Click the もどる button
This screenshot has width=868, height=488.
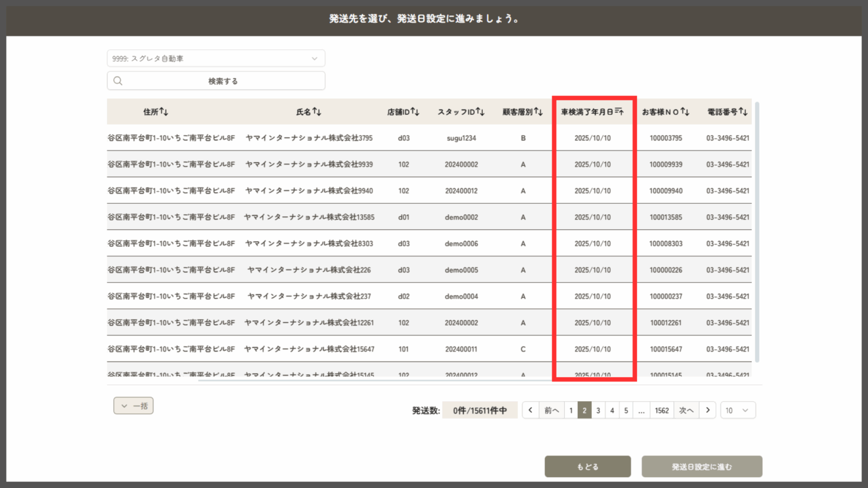588,466
